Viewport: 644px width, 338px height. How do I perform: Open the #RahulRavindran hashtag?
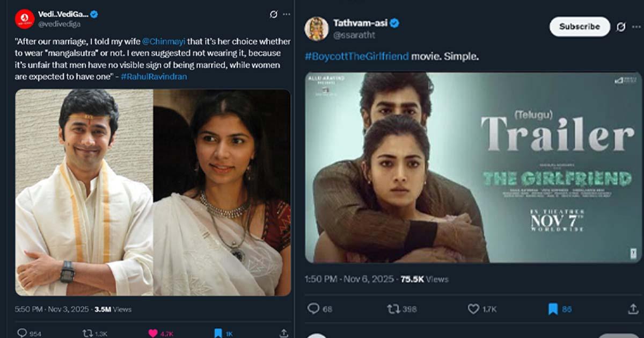(153, 76)
